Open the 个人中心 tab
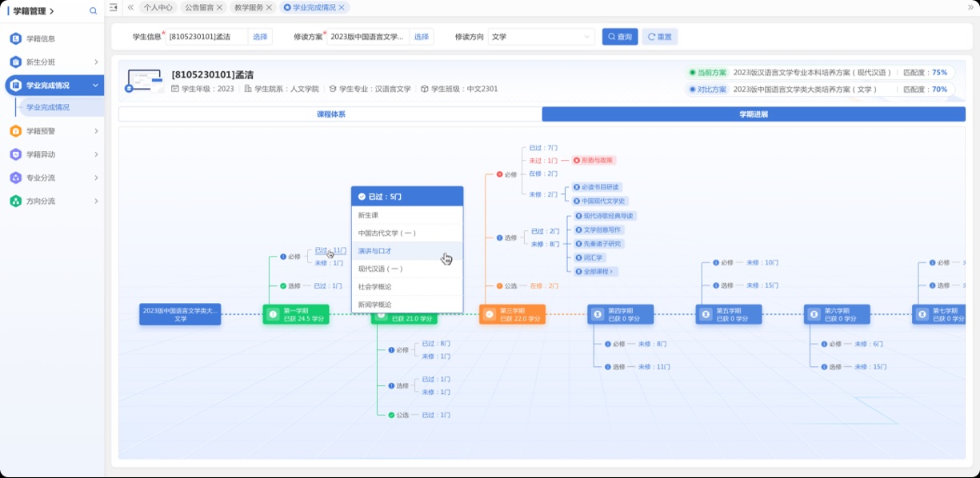 click(x=158, y=7)
